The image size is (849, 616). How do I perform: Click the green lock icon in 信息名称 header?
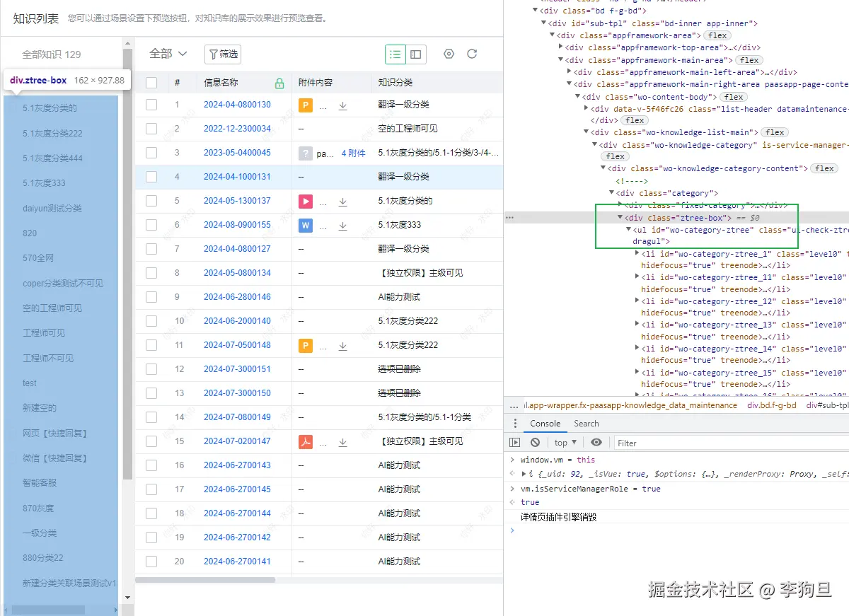pyautogui.click(x=279, y=83)
